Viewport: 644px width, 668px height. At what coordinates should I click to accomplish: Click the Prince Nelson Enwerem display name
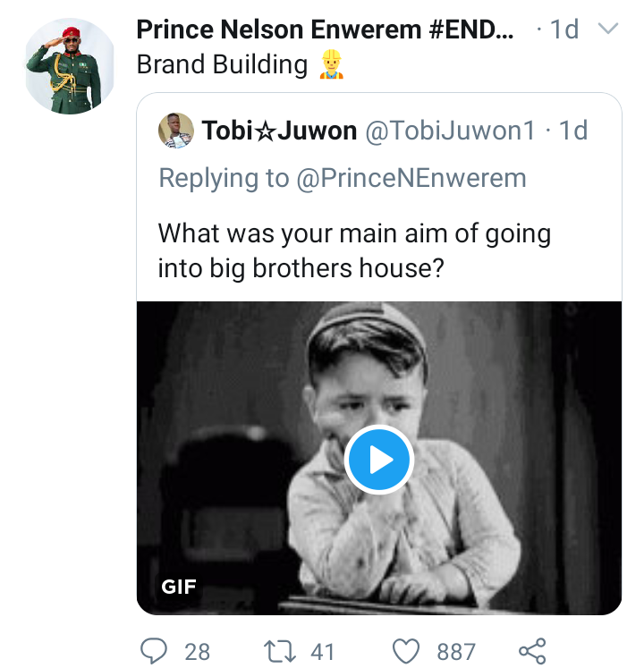coord(326,30)
